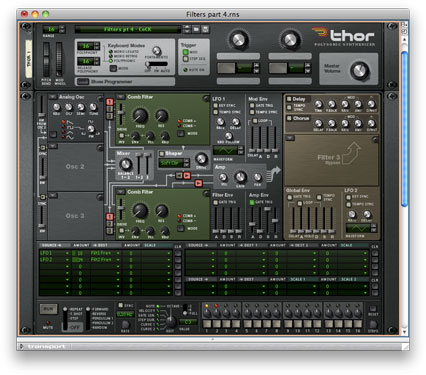Click the keyboard Mode button
Viewport: 426px width, 375px height.
(113, 68)
